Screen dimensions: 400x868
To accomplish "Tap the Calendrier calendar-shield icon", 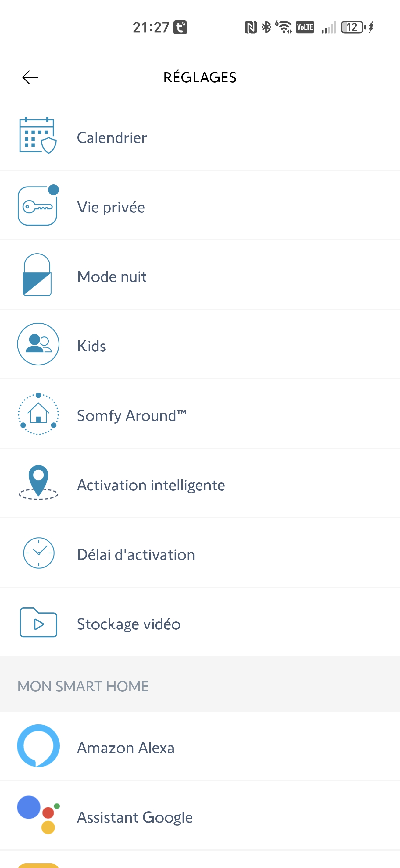I will click(38, 135).
